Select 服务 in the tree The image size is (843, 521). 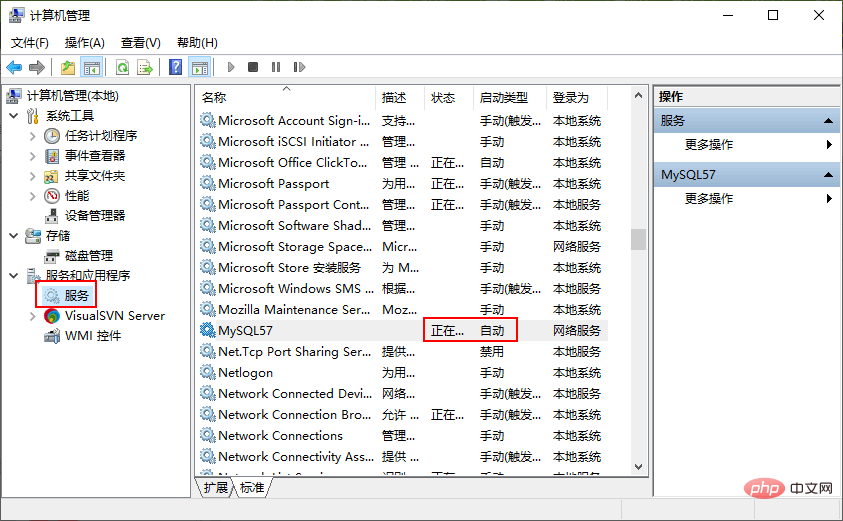click(76, 295)
